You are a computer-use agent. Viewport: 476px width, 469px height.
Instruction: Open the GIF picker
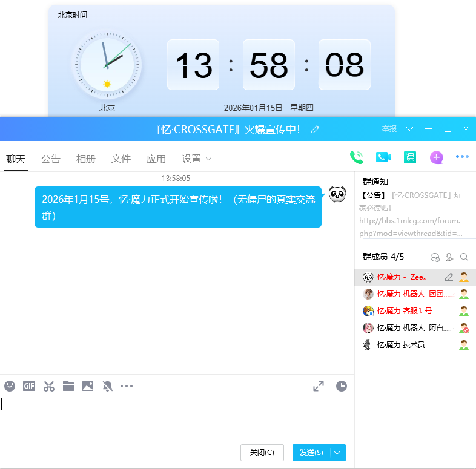coord(29,386)
